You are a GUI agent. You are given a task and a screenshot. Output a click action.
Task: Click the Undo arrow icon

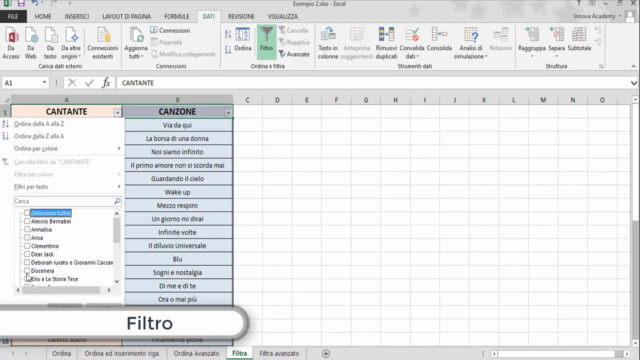pos(35,4)
